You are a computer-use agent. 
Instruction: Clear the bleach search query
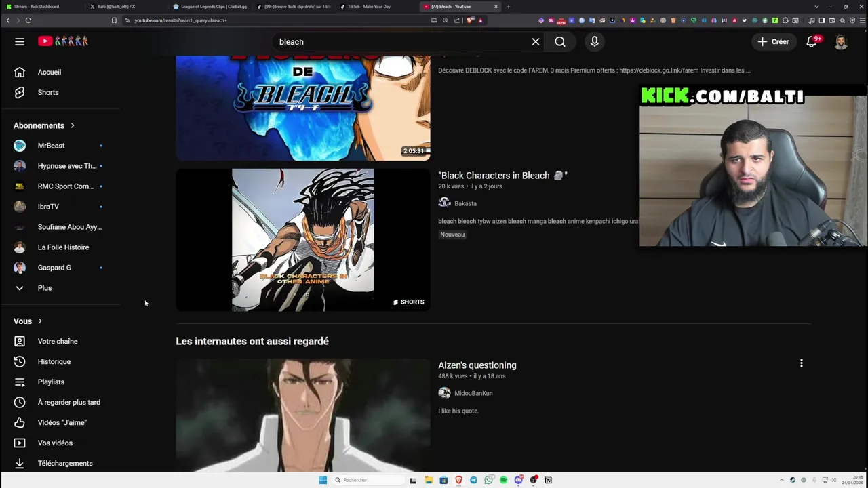coord(536,41)
